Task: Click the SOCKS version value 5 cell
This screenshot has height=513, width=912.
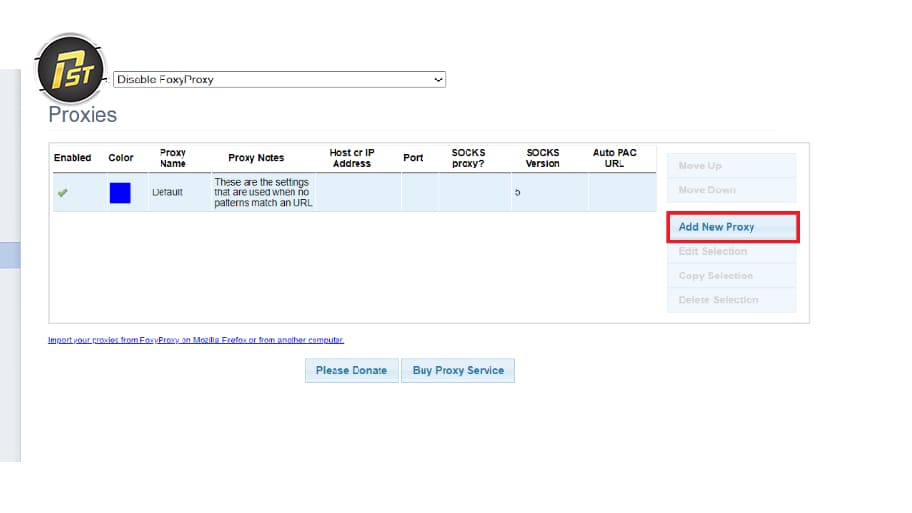Action: (549, 193)
